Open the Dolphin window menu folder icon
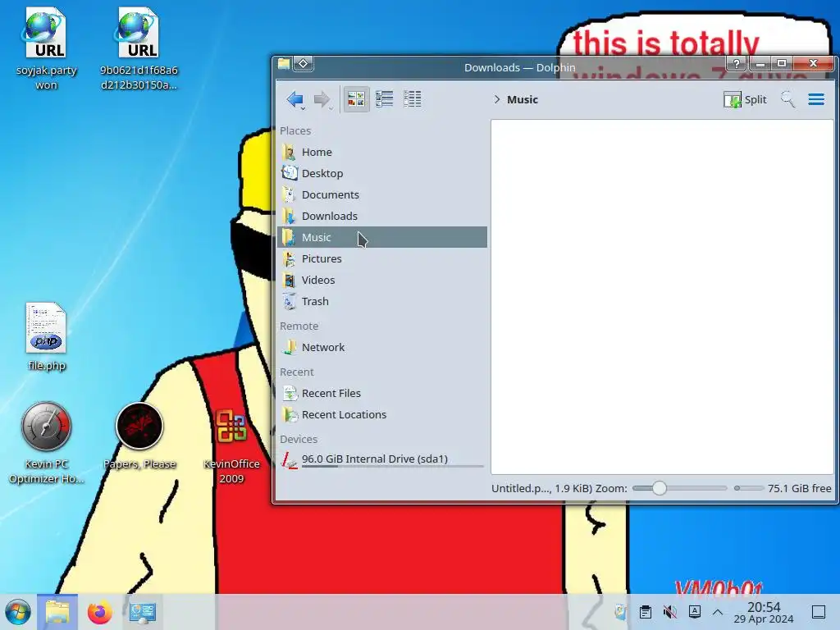This screenshot has width=840, height=630. 284,64
